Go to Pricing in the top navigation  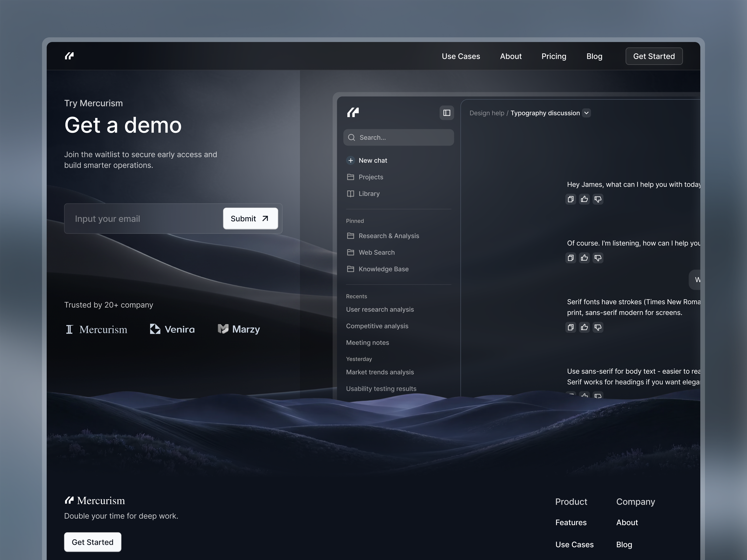click(554, 56)
